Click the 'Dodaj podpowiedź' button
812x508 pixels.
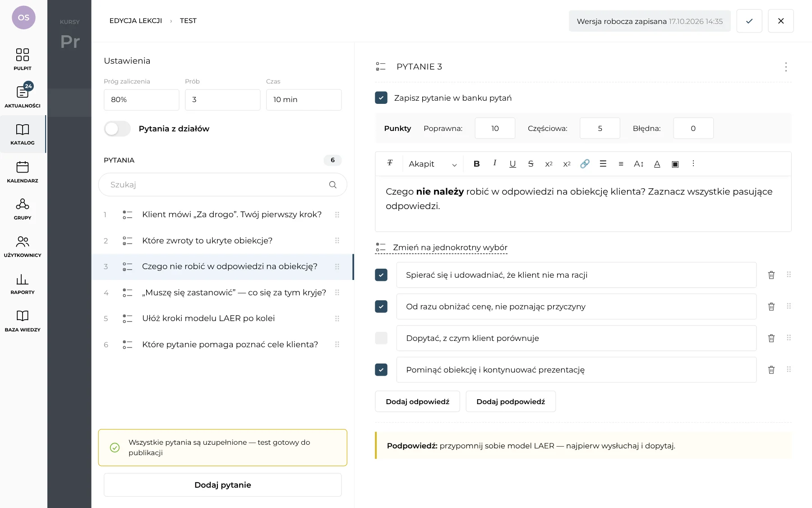511,401
